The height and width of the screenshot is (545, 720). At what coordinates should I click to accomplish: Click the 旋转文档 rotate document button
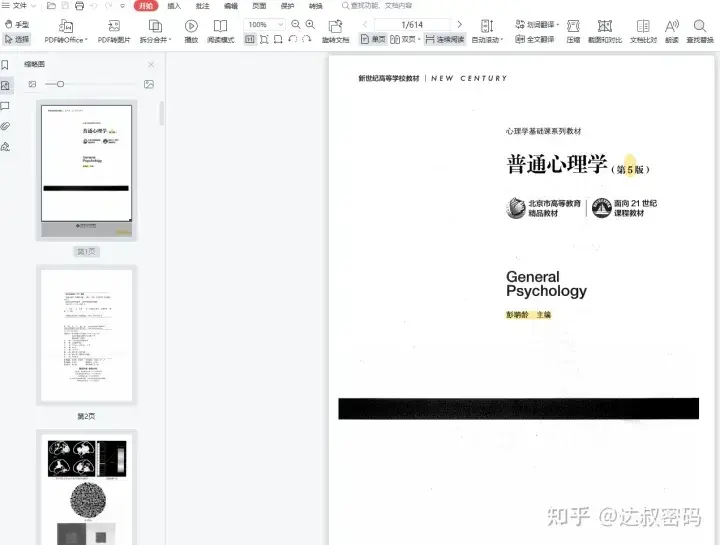click(x=336, y=31)
